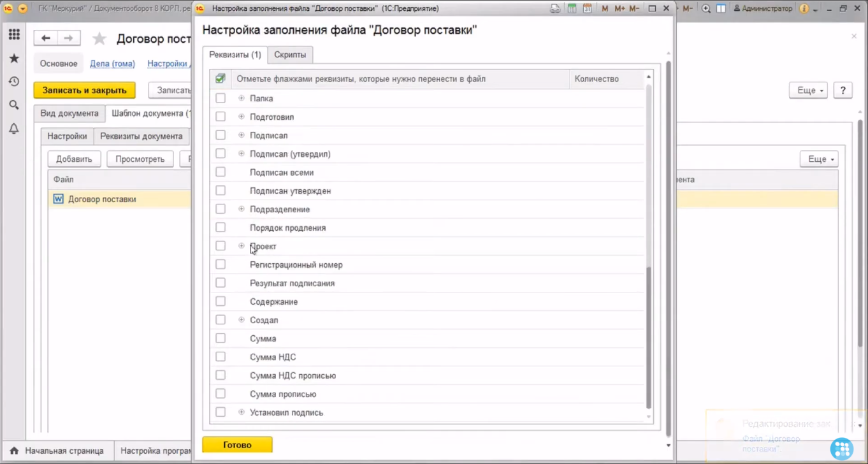
Task: Click the 1C logo in main titlebar
Action: 8,9
